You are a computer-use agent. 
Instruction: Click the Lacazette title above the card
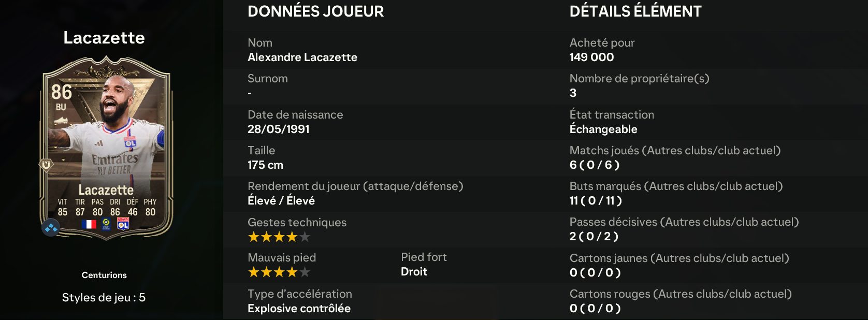104,38
